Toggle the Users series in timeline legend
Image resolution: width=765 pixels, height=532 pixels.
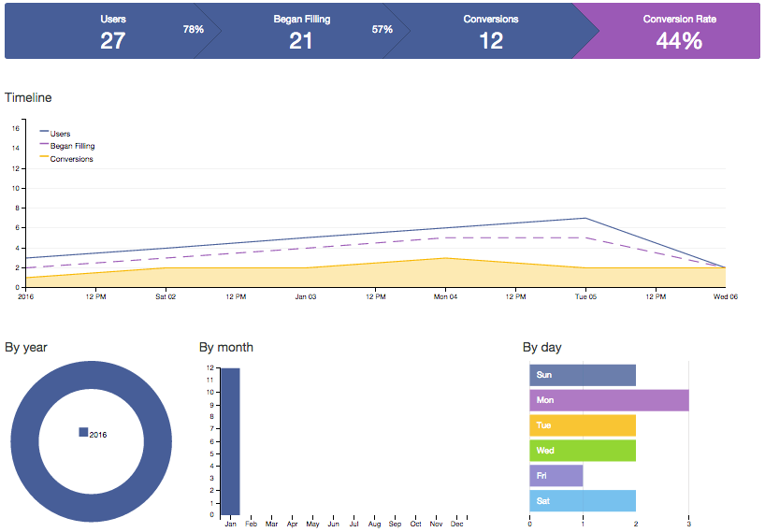point(60,134)
